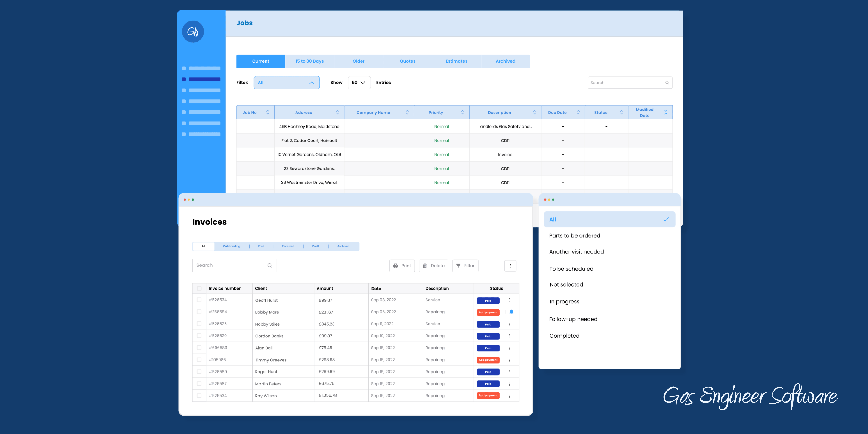
Task: Open the Outstanding invoices tab
Action: (232, 246)
